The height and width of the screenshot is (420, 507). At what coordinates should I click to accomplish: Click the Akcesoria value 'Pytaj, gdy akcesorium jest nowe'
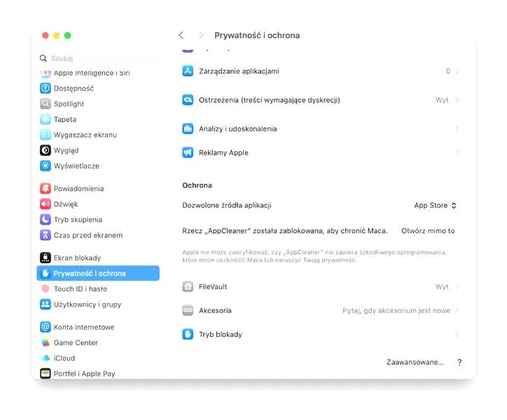click(396, 310)
